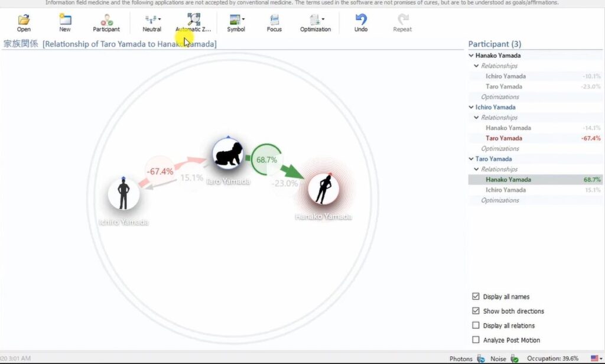The image size is (605, 364).
Task: Collapse the Ichiro Yamada participant node
Action: pos(471,108)
